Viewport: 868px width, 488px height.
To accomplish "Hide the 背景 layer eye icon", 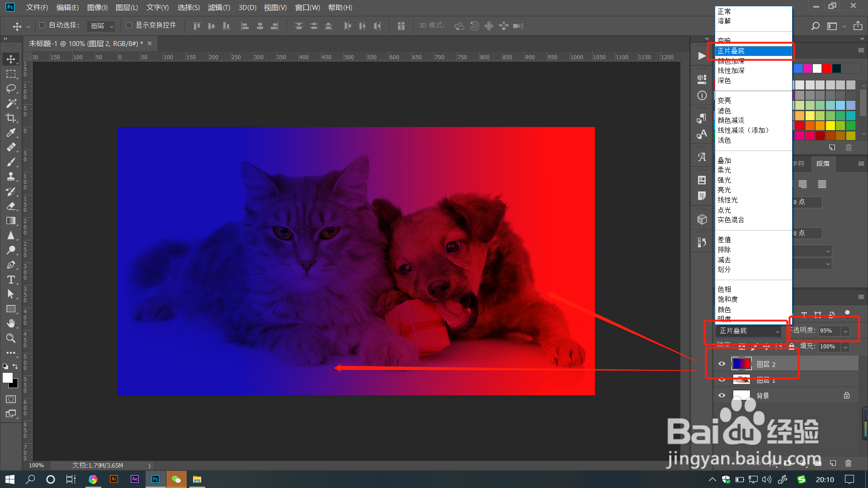I will click(x=722, y=395).
